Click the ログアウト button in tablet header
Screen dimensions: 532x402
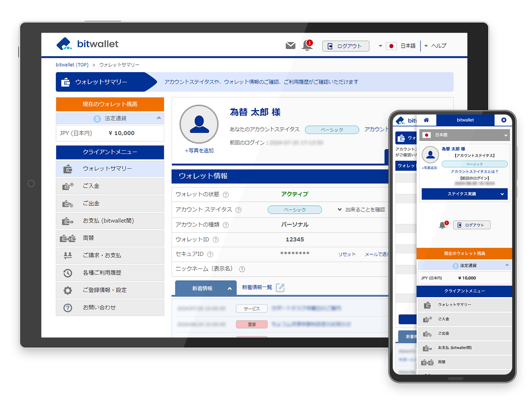tap(346, 46)
